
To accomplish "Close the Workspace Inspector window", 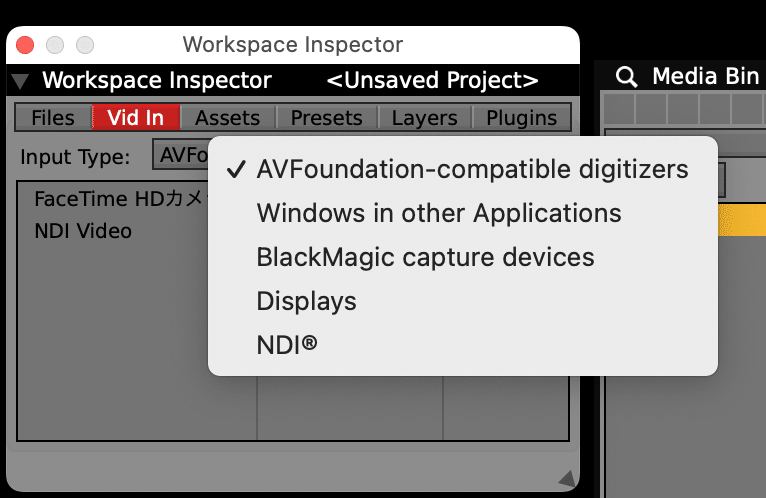I will click(x=25, y=45).
